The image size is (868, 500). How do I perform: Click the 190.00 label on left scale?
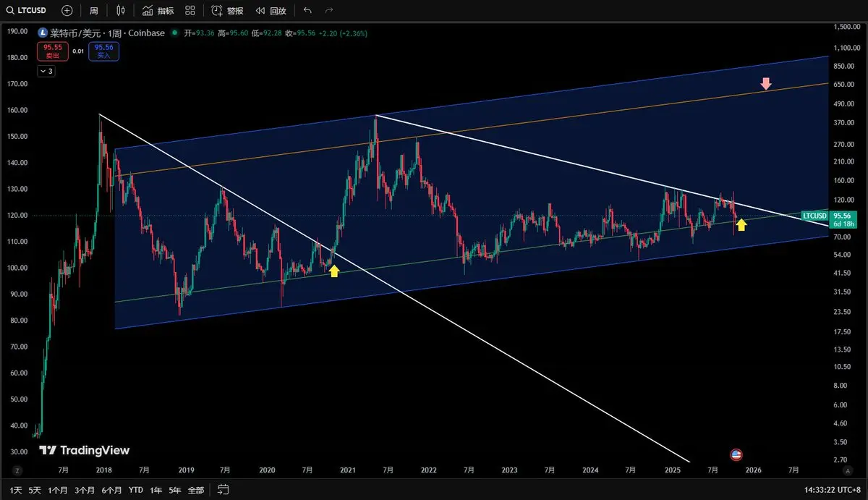coord(18,32)
